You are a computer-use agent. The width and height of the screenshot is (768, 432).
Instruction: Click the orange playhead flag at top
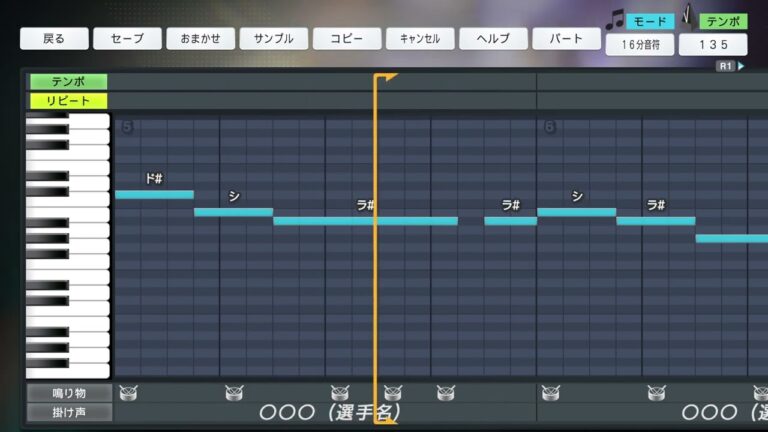(386, 78)
